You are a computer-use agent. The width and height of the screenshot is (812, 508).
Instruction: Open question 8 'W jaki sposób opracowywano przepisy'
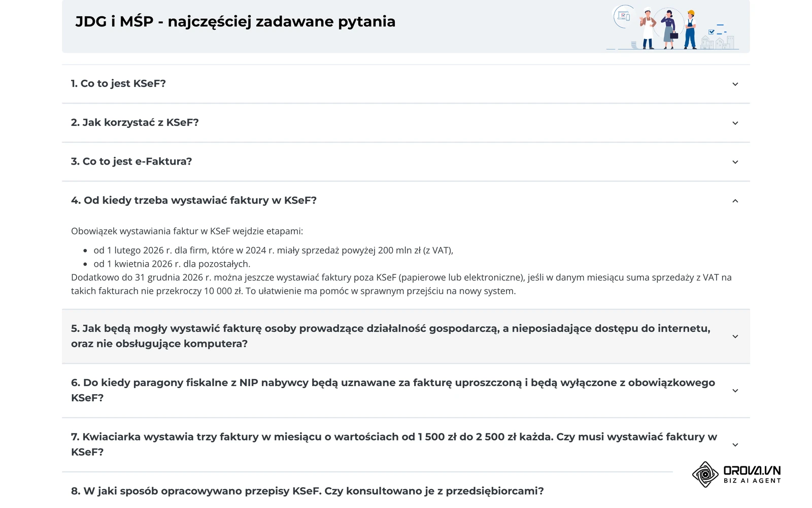pos(307,491)
